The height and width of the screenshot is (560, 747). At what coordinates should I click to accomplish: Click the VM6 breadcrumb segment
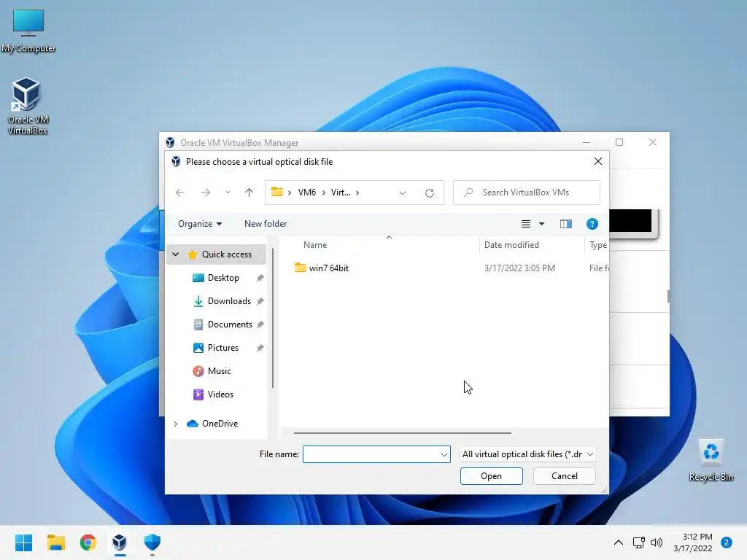[307, 192]
